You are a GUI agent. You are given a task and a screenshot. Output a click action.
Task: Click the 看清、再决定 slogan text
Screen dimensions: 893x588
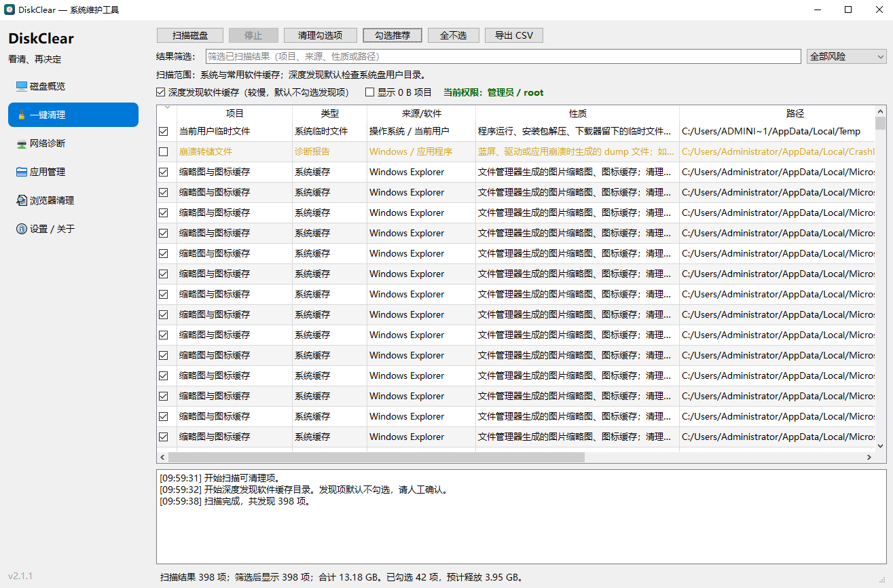point(35,59)
